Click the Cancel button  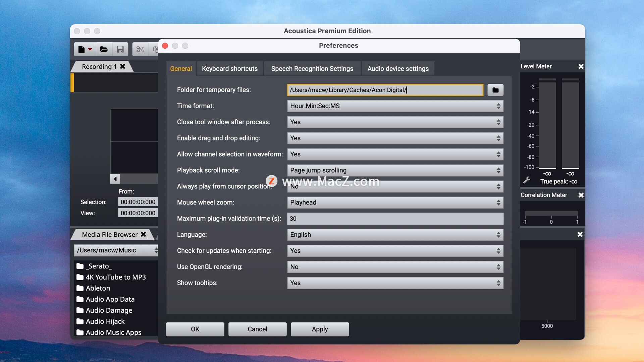[257, 329]
